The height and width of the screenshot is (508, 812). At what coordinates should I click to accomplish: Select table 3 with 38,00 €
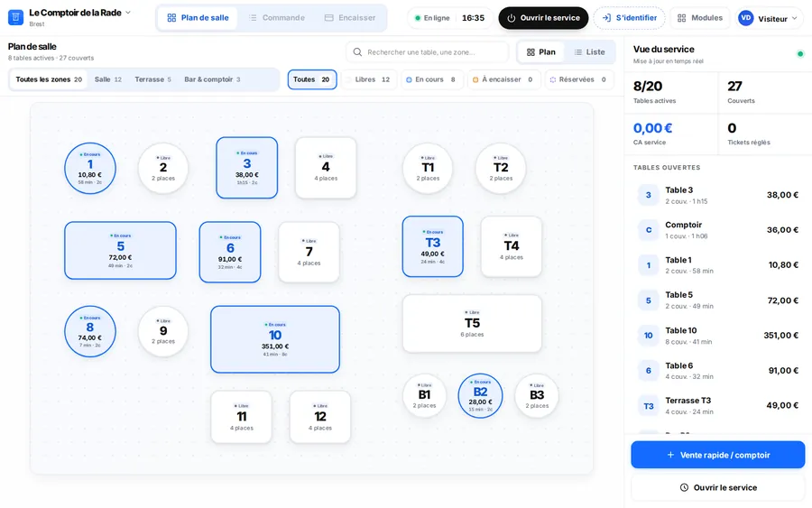click(x=247, y=168)
